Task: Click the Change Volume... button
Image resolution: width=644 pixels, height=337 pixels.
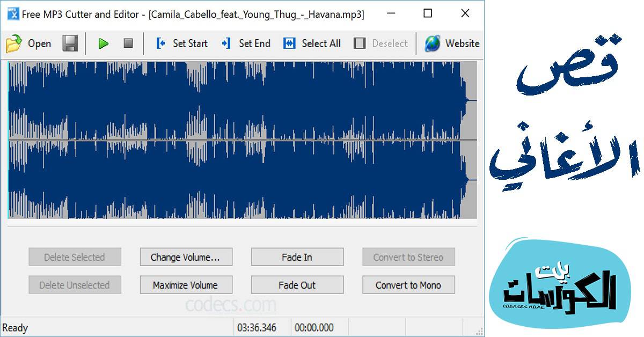Action: click(x=185, y=257)
